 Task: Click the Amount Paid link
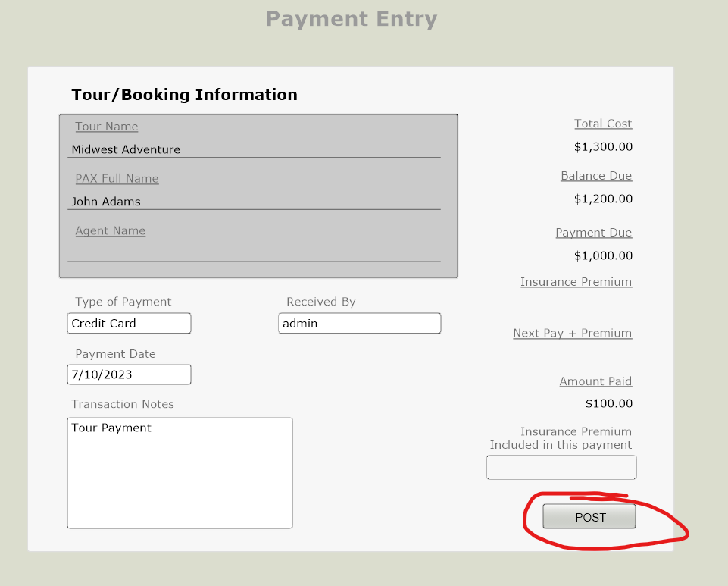click(x=595, y=381)
